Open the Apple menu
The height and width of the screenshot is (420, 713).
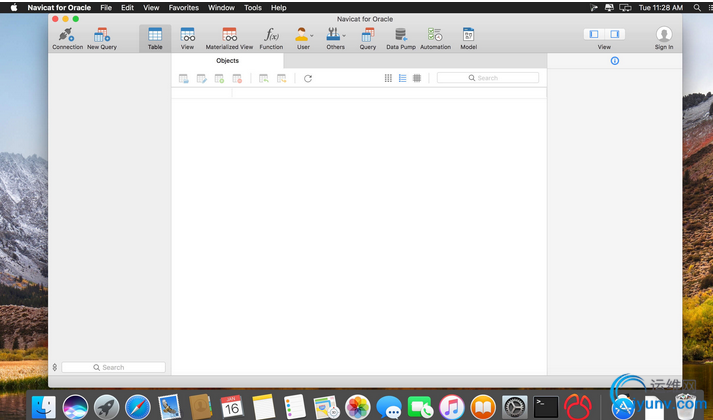(x=14, y=7)
